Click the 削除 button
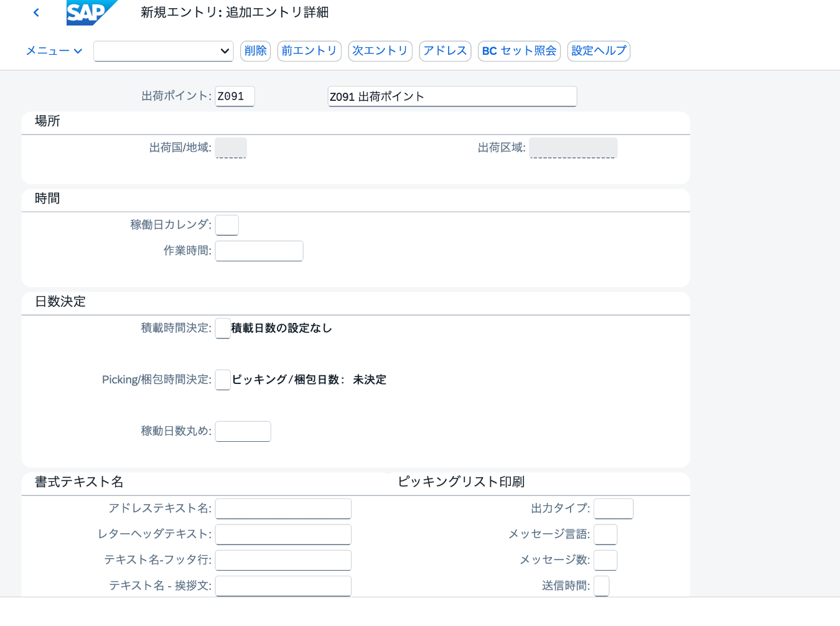This screenshot has width=840, height=626. [255, 51]
